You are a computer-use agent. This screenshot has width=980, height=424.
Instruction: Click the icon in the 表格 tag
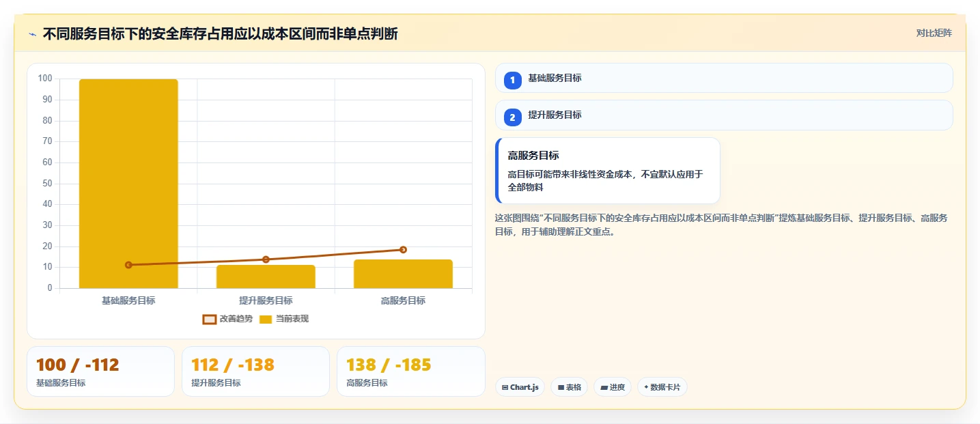(x=561, y=387)
